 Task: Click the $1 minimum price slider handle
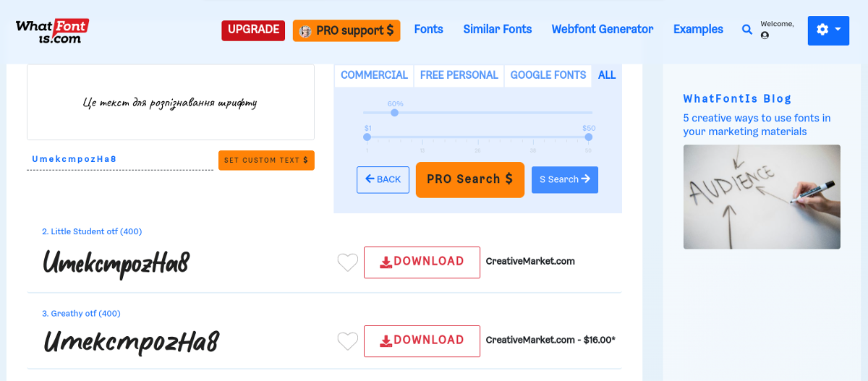coord(367,137)
